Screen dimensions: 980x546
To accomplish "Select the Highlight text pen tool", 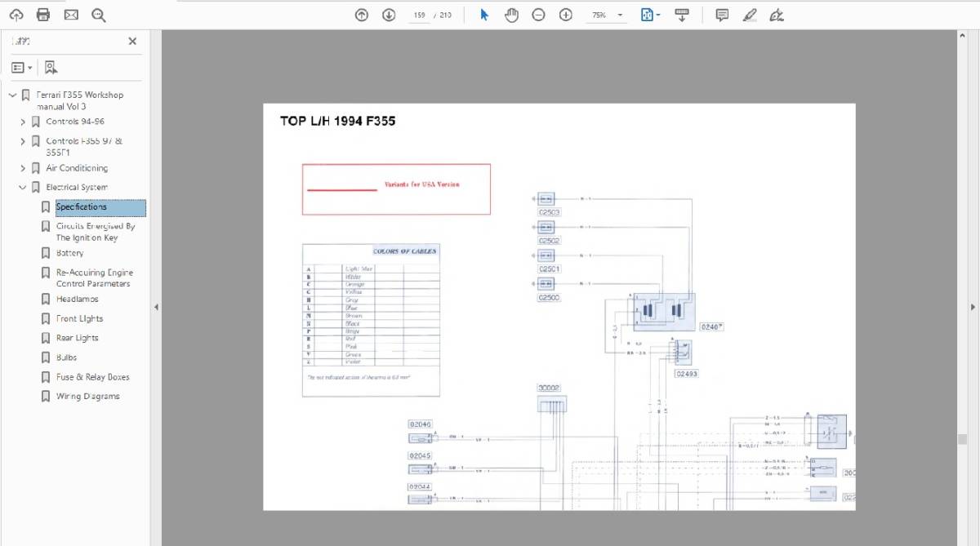I will pyautogui.click(x=750, y=15).
